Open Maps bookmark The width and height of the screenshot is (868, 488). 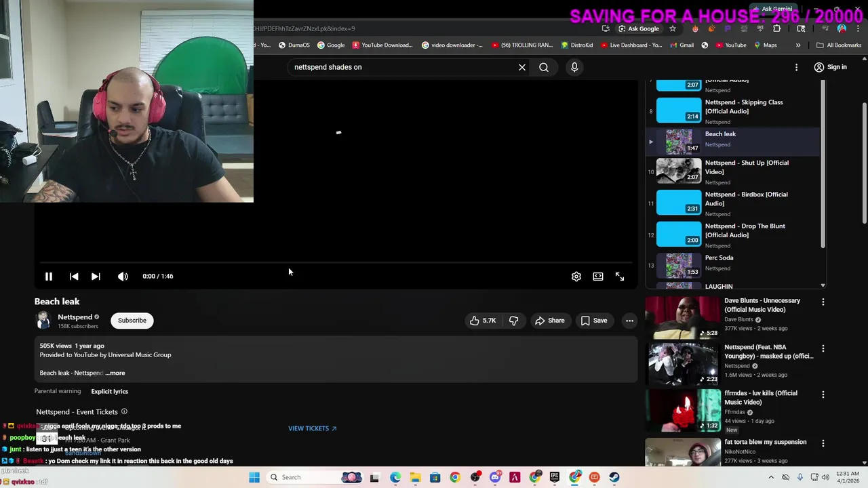[x=764, y=45]
